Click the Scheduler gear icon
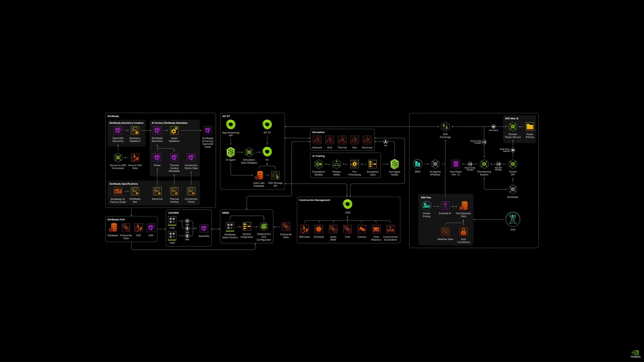 click(512, 189)
